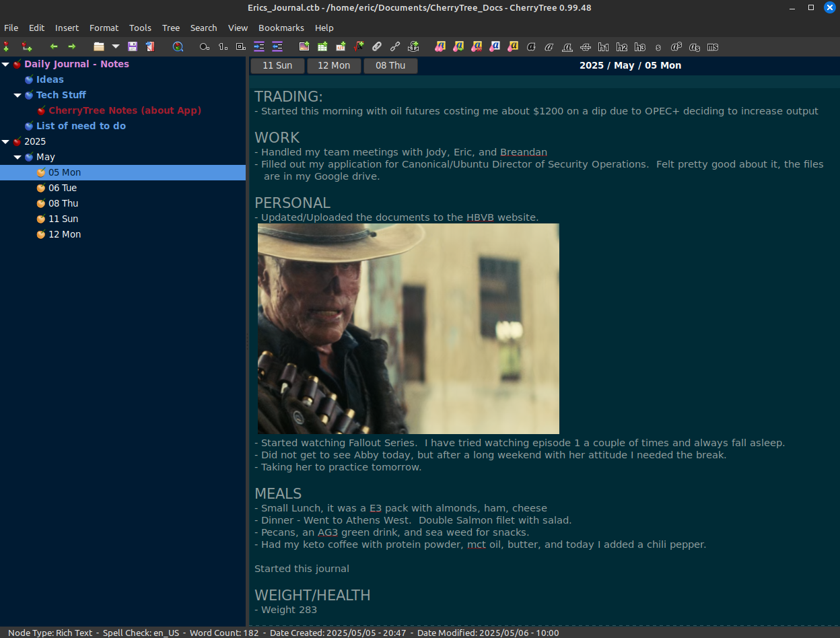Toggle heading 3 (h3) formatting
The image size is (840, 638).
tap(640, 46)
